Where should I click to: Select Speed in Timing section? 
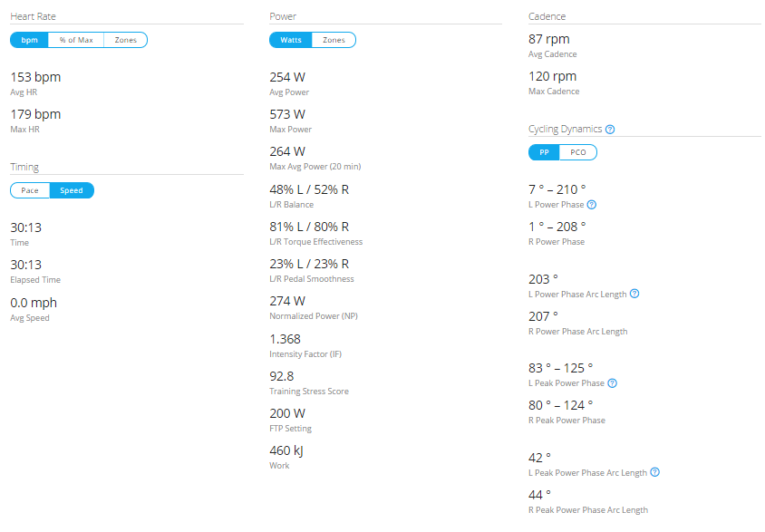72,190
